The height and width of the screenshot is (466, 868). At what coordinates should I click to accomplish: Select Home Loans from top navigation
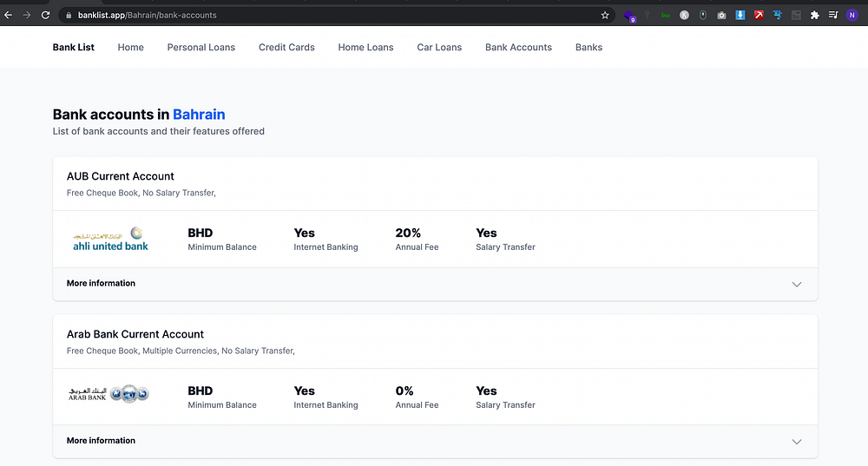pos(365,47)
